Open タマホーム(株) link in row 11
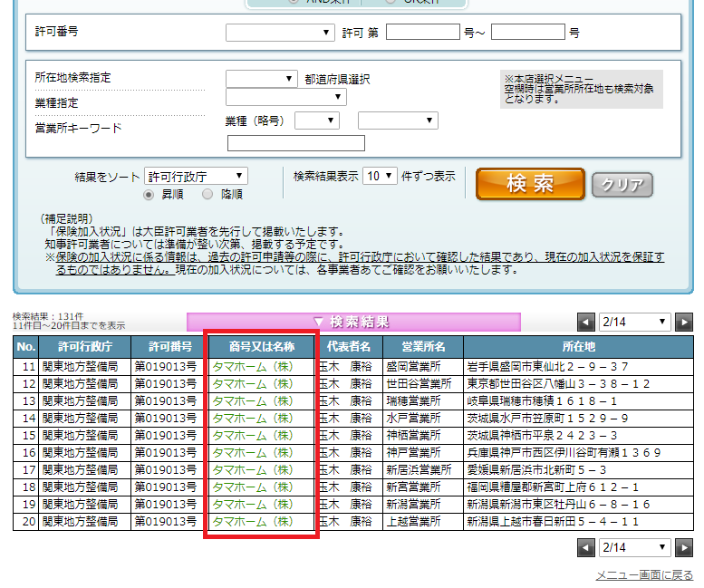The image size is (704, 588). click(253, 367)
